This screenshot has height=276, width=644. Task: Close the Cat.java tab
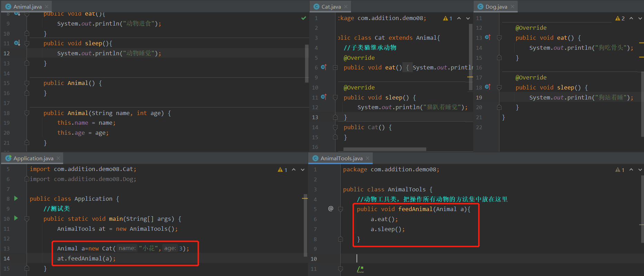pyautogui.click(x=346, y=7)
